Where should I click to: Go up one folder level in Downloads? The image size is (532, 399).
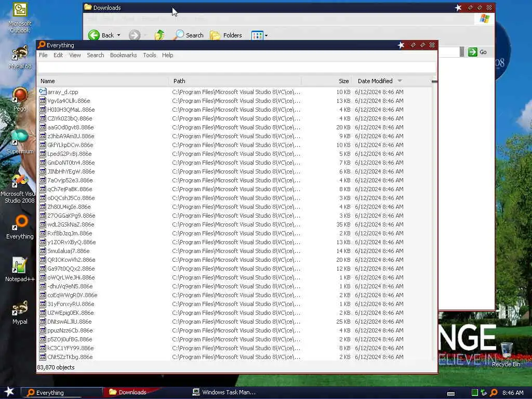tap(159, 35)
